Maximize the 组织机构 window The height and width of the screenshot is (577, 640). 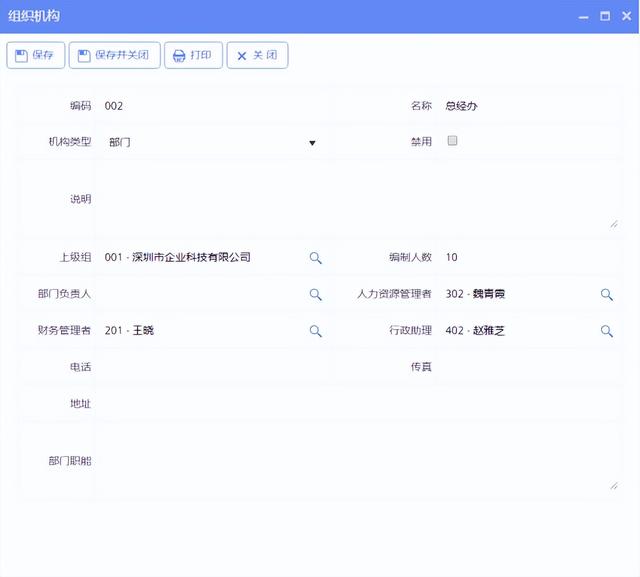(x=605, y=16)
